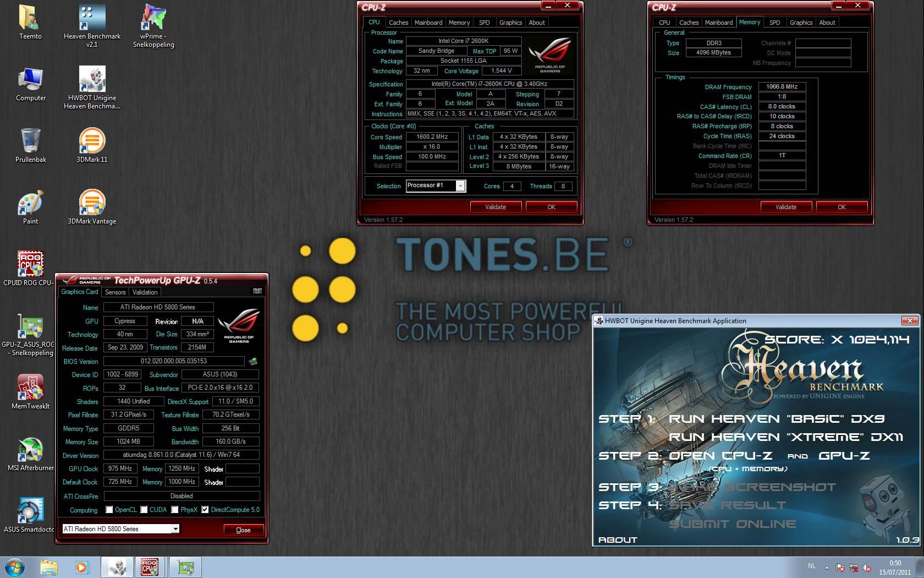Click the NL language indicator
This screenshot has width=924, height=578.
pyautogui.click(x=812, y=566)
